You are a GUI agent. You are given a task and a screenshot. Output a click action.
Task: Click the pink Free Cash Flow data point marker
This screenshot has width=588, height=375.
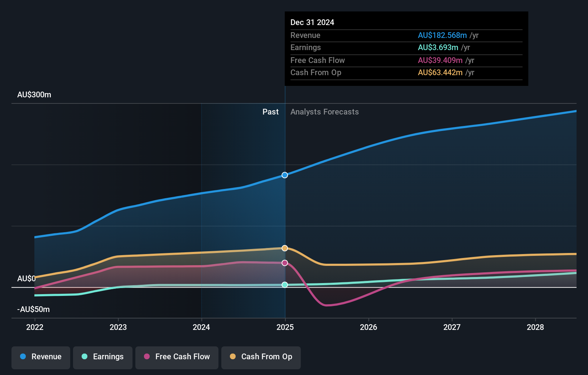(285, 263)
